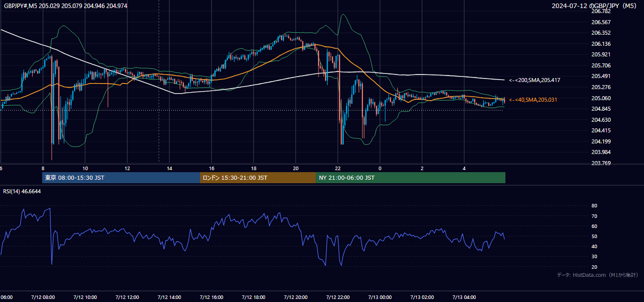Screen dimensions: 644x302
Task: Click hour tick 14 under the price chart
Action: pyautogui.click(x=169, y=169)
